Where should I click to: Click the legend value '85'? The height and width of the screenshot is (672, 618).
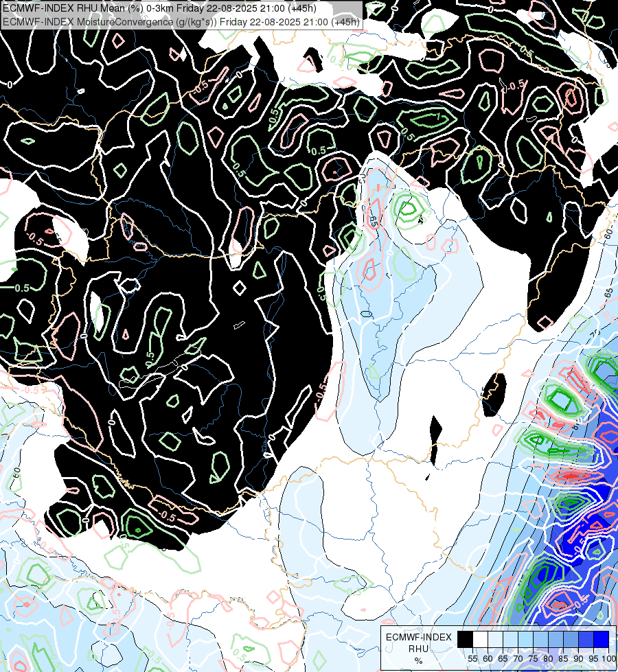coord(563,659)
